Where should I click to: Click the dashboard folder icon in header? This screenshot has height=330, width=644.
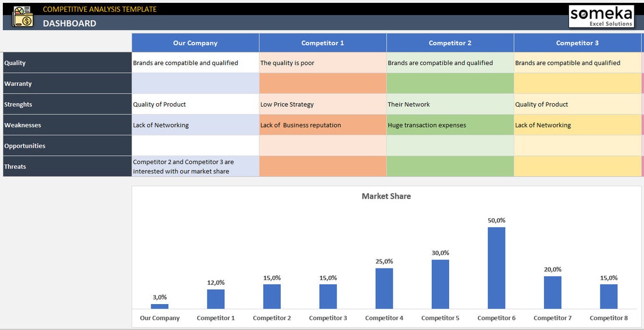pos(21,16)
